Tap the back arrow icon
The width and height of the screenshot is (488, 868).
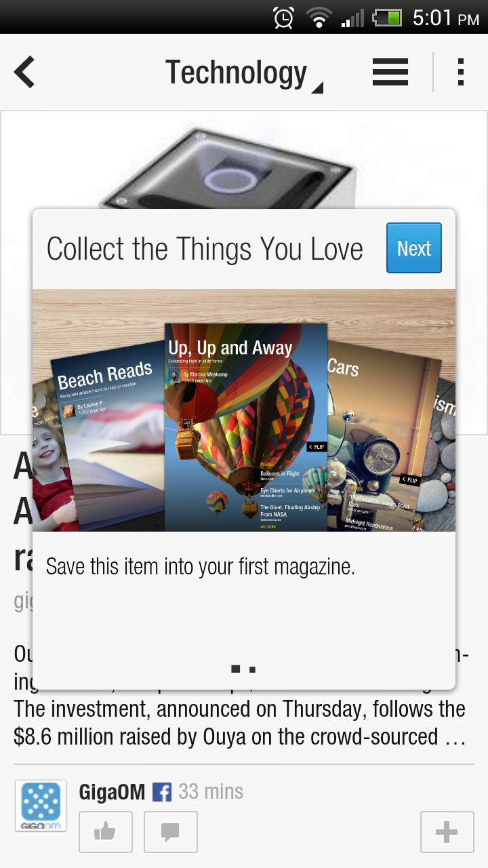(x=24, y=72)
